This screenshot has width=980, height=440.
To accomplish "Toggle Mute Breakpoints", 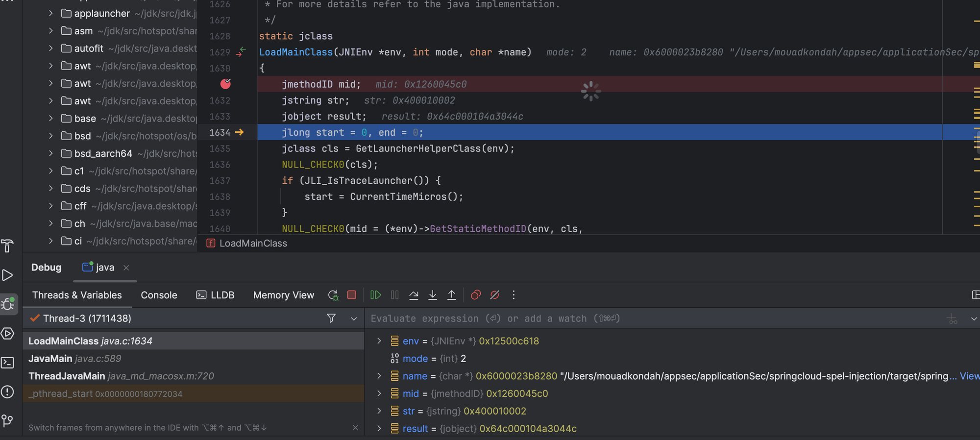I will pos(495,295).
